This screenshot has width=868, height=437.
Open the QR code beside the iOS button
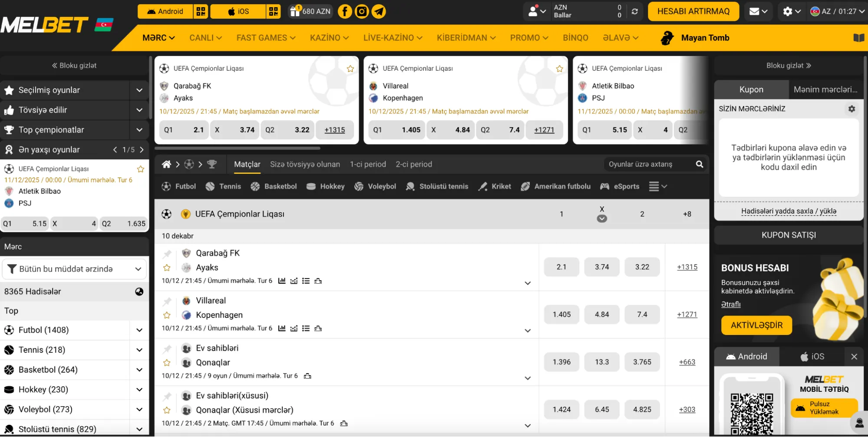click(273, 11)
